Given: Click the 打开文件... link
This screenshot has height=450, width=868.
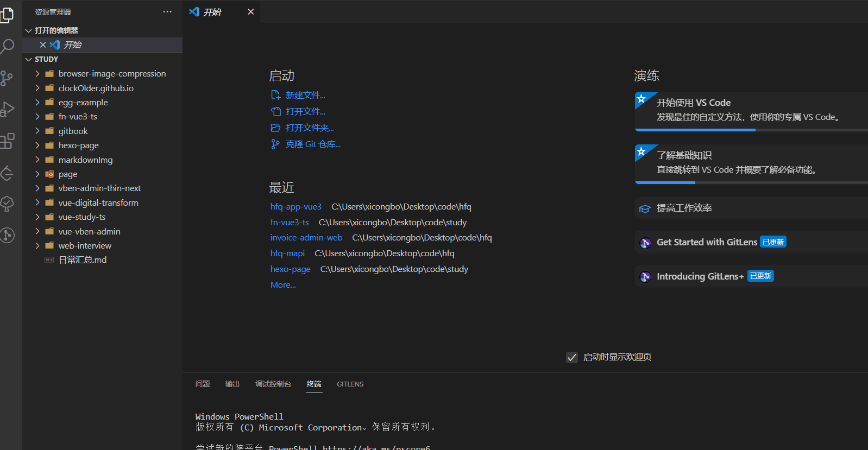Looking at the screenshot, I should (305, 111).
